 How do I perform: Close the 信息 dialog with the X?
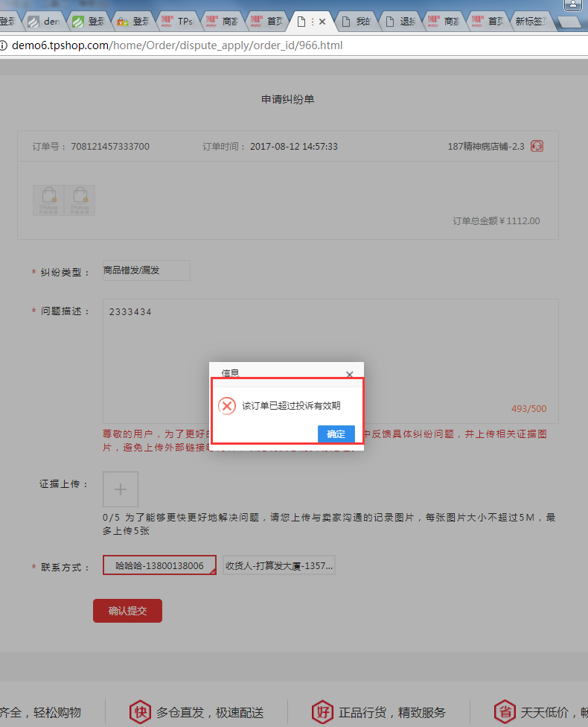[350, 374]
